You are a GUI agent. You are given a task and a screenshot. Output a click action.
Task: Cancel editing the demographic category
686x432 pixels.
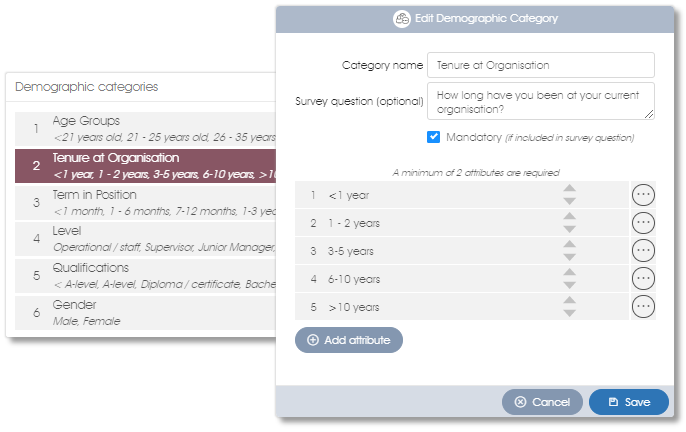point(542,402)
